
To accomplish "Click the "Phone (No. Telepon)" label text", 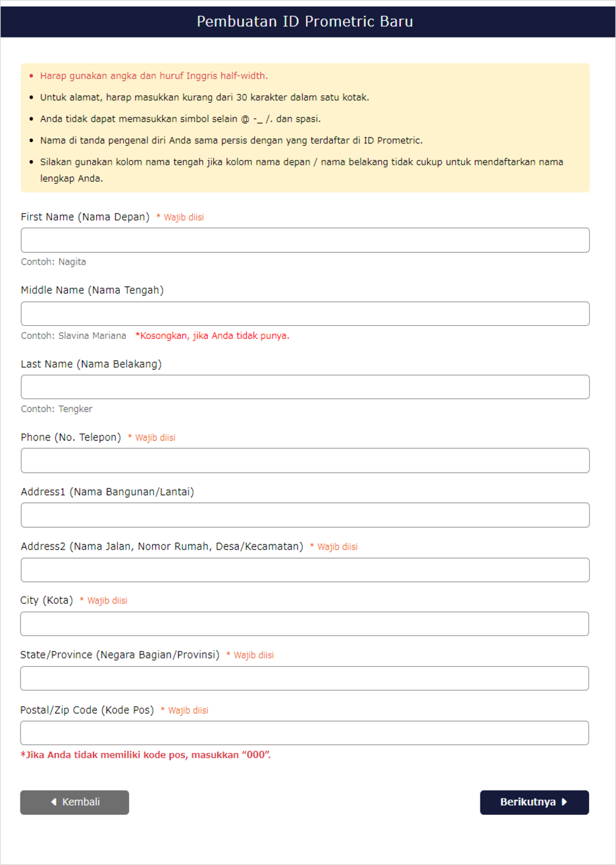I will [x=71, y=438].
